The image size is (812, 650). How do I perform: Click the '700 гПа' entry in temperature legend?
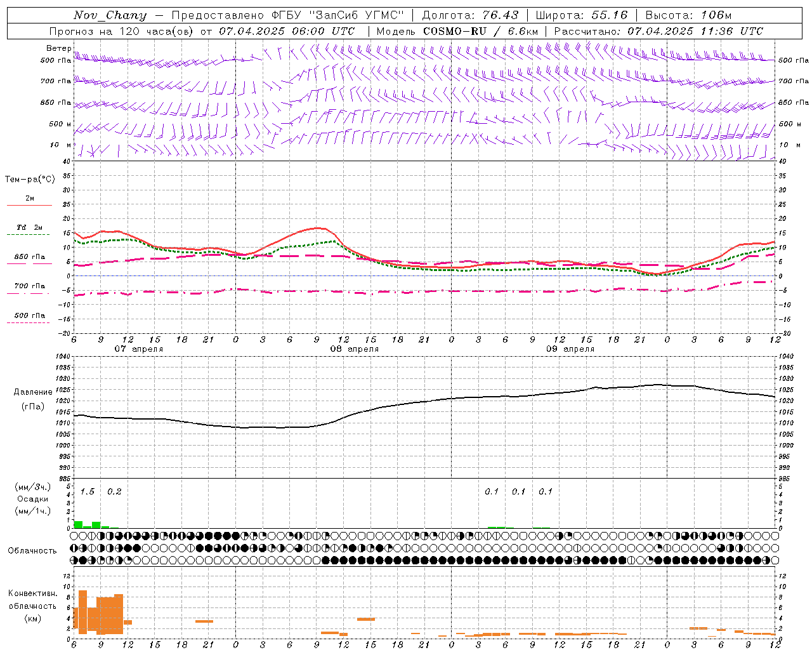(x=29, y=286)
